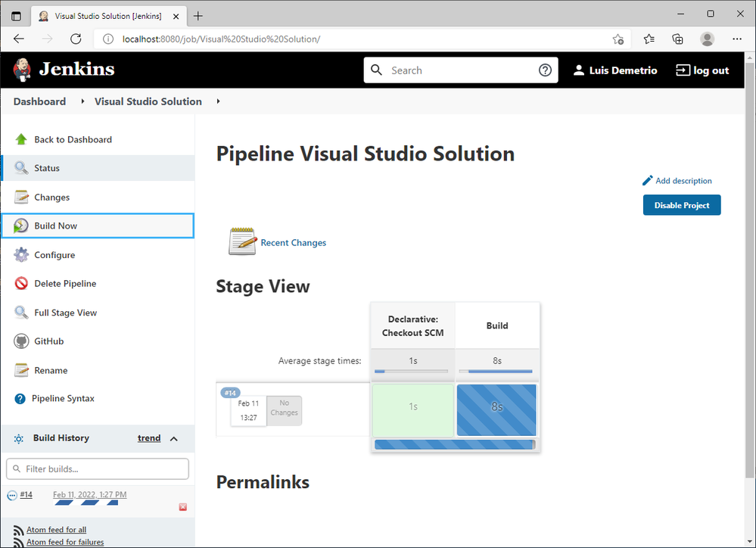Open browser collections icon
Viewport: 756px width, 548px height.
677,39
